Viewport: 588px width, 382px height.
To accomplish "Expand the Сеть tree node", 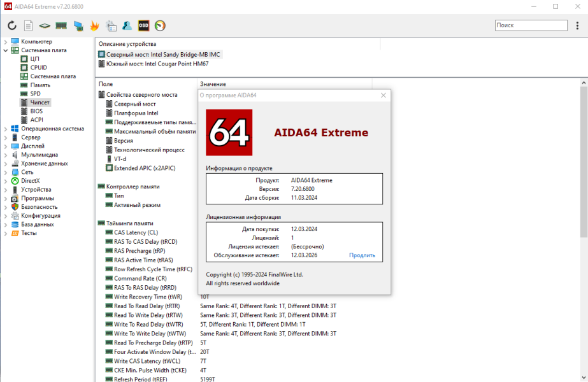I will 5,172.
